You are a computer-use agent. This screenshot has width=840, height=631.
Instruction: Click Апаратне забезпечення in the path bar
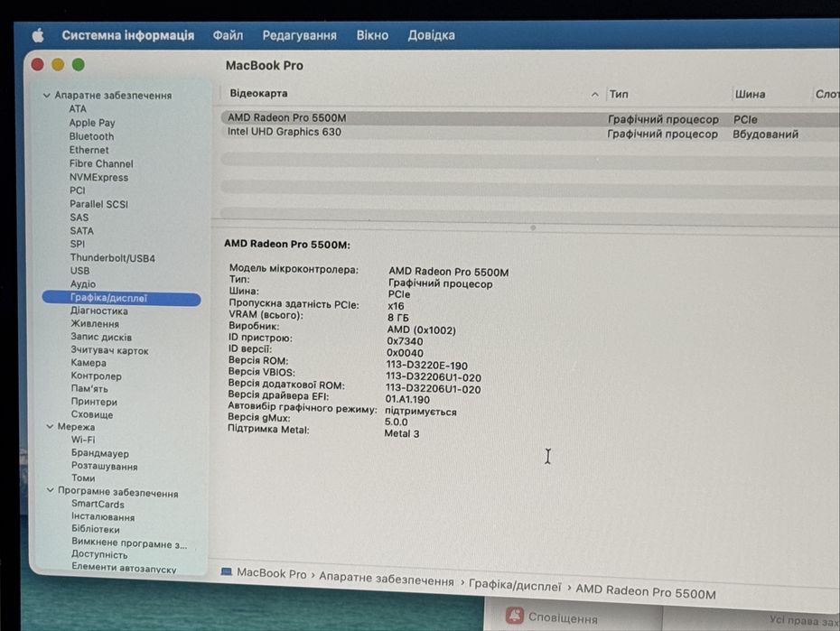click(387, 579)
